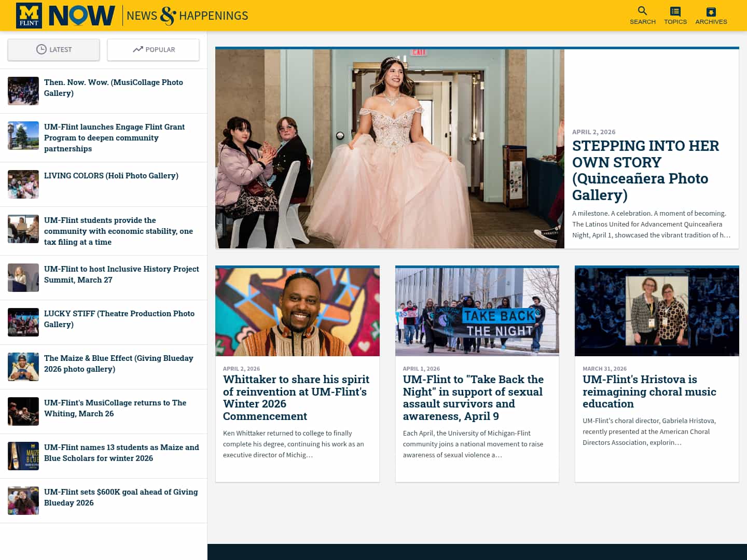Open the Whittaker Winter 2026 Commencement article
The width and height of the screenshot is (747, 560).
(x=296, y=397)
